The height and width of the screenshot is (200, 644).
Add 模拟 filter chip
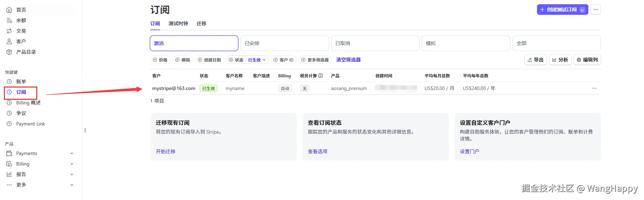click(183, 60)
